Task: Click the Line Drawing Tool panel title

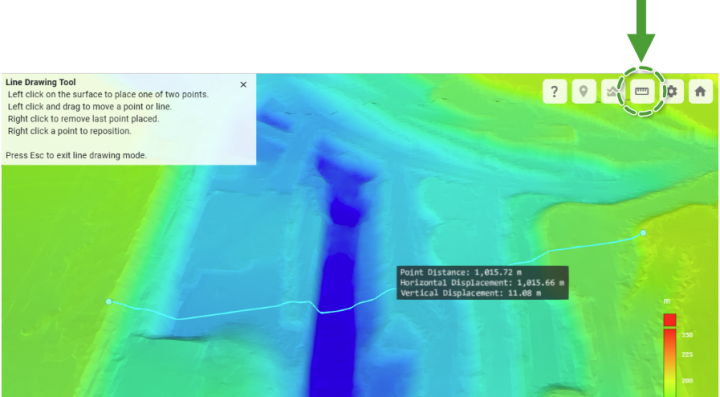Action: (x=41, y=82)
